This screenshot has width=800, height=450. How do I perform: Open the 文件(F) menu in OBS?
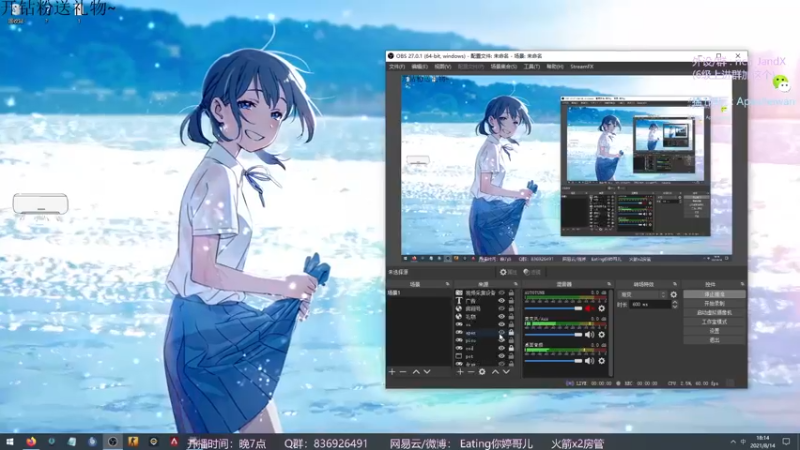(x=396, y=67)
